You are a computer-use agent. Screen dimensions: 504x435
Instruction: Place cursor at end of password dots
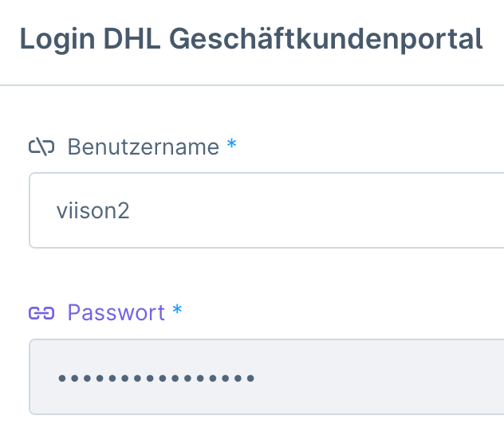coord(255,378)
